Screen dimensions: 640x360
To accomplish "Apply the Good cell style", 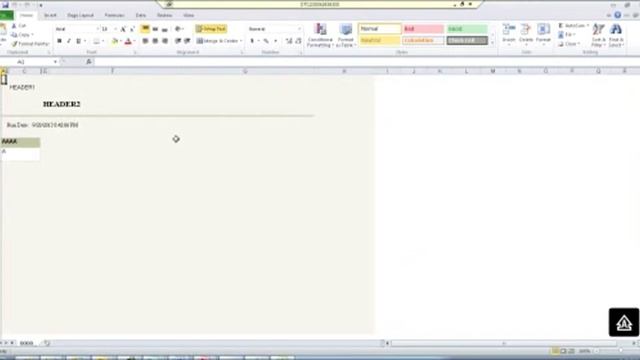I will pyautogui.click(x=467, y=29).
